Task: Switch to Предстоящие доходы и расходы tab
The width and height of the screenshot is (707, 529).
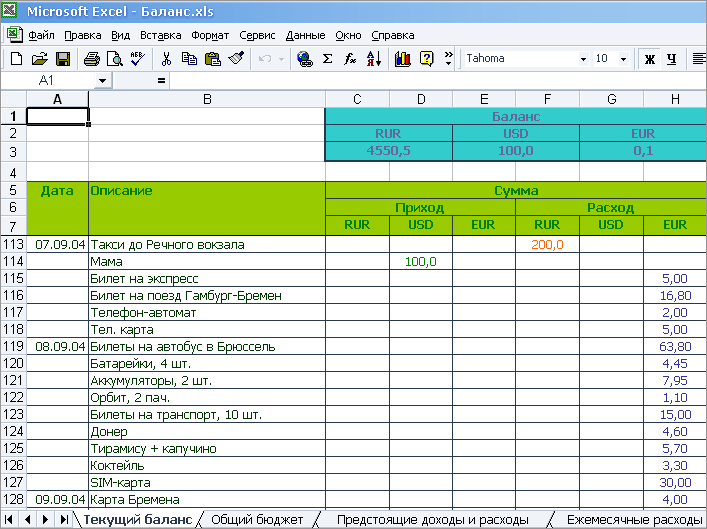Action: 433,520
